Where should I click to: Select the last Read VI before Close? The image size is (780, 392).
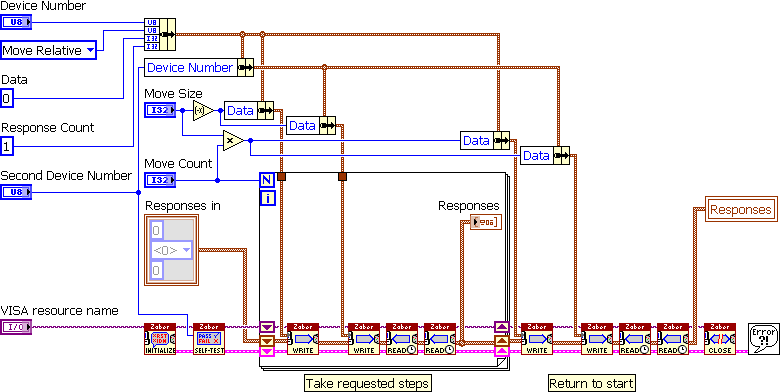673,339
